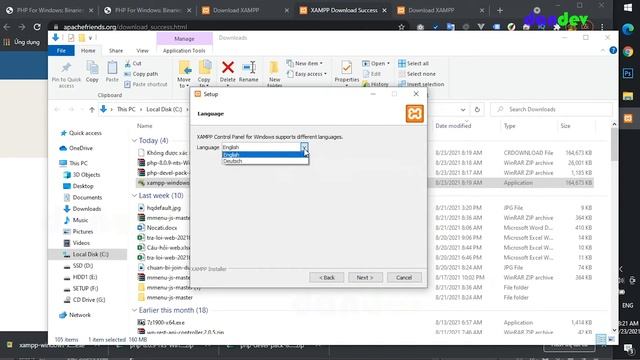Click Paste shortcut in ribbon
Screen dimensions: 640x360
click(146, 84)
